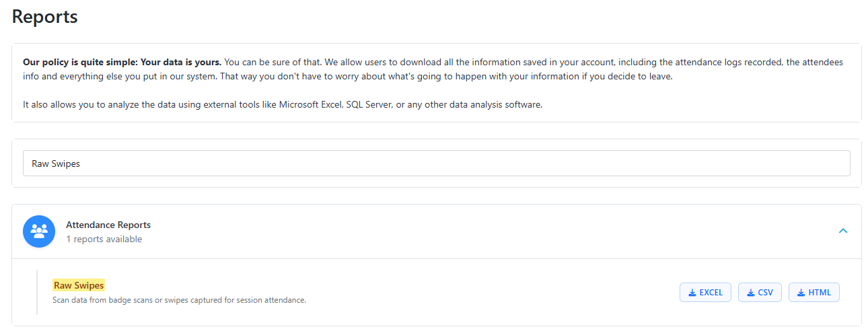Click the sentence about analyzing data externally

point(283,105)
